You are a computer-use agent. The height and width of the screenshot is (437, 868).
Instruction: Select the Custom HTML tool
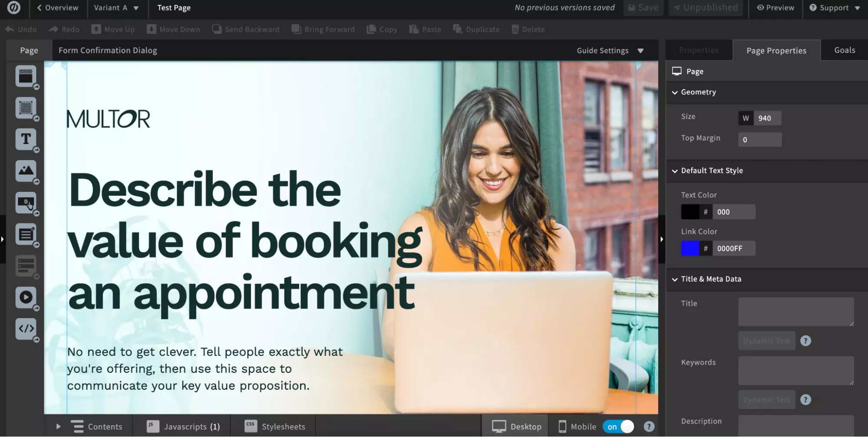[26, 329]
